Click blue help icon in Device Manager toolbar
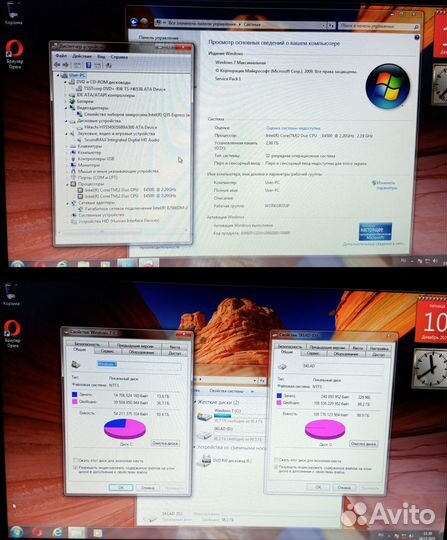This screenshot has height=540, width=447. 89,65
